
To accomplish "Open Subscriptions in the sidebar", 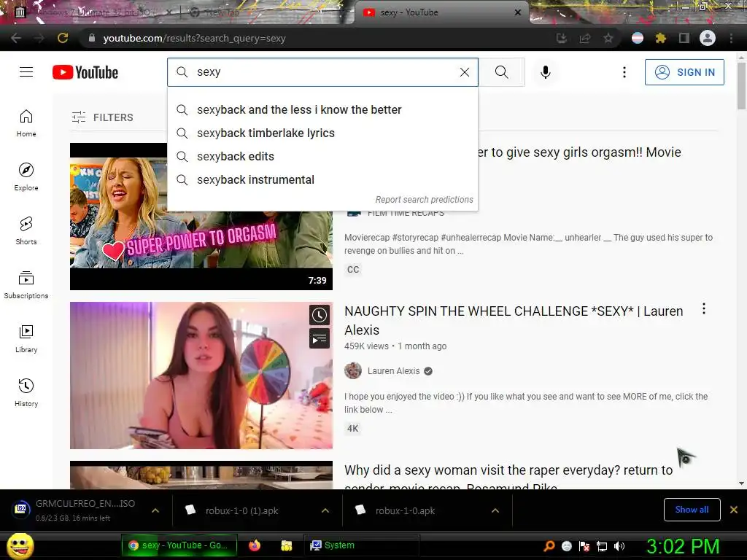I will 26,285.
